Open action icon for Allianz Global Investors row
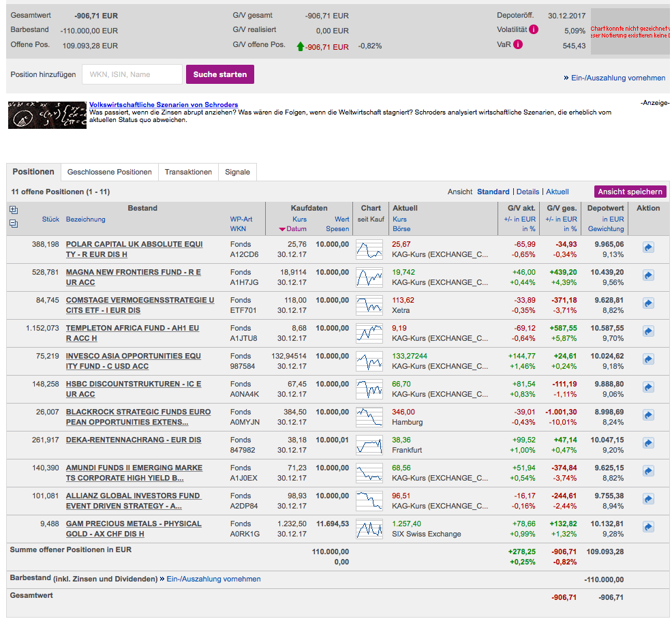 tap(648, 498)
